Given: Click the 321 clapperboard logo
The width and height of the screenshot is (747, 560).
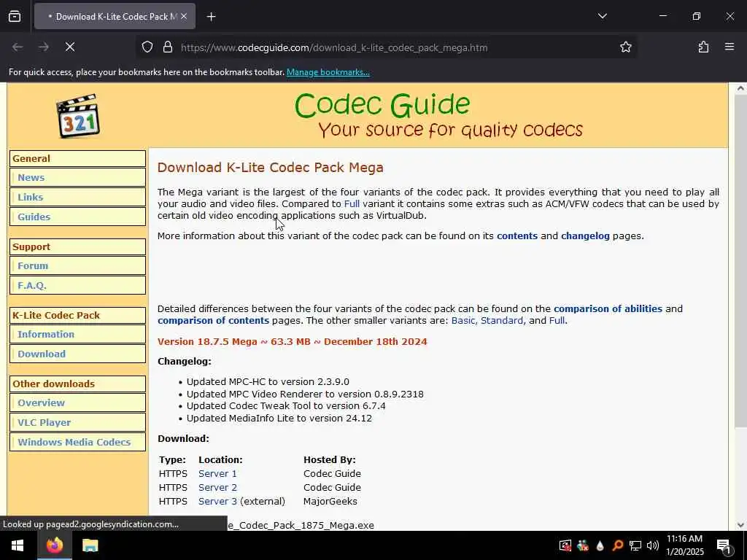Looking at the screenshot, I should point(78,116).
